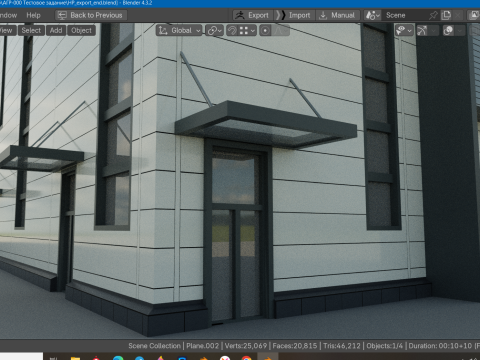The image size is (480, 360).
Task: Open the Object menu in viewport header
Action: click(x=81, y=30)
